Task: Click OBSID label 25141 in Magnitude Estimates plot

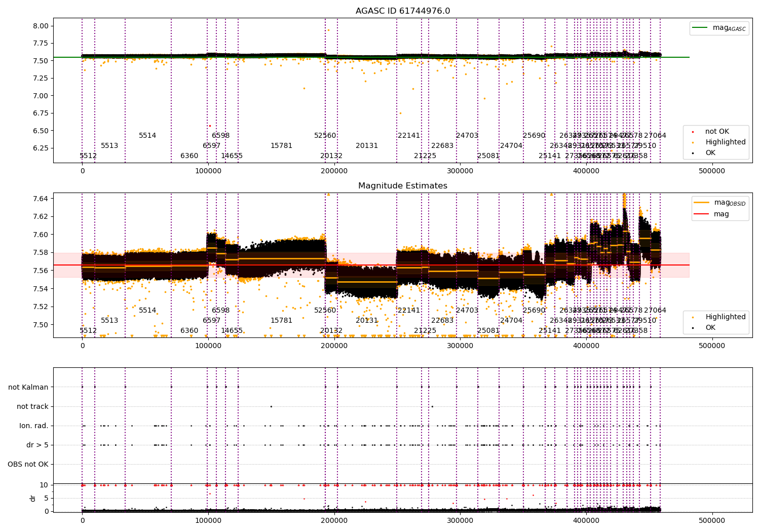Action: click(x=550, y=331)
